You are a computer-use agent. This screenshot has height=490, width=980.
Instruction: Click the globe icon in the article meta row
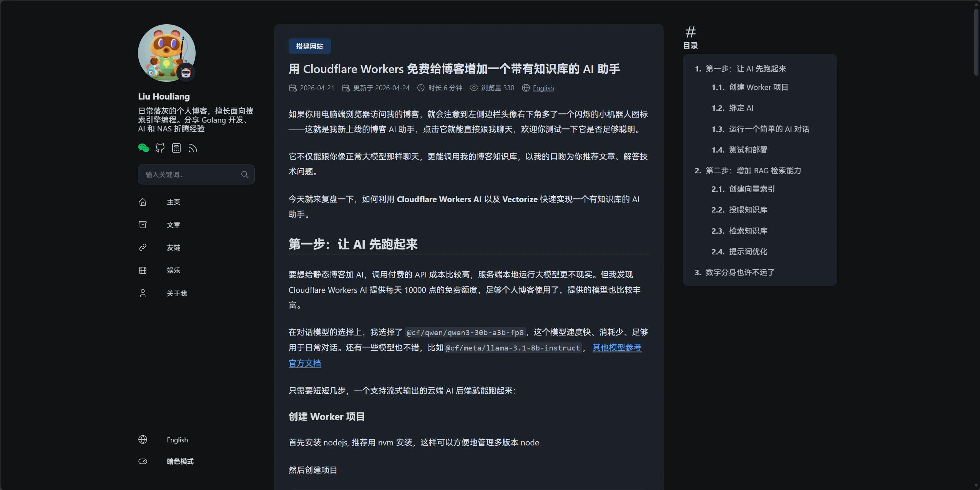526,88
